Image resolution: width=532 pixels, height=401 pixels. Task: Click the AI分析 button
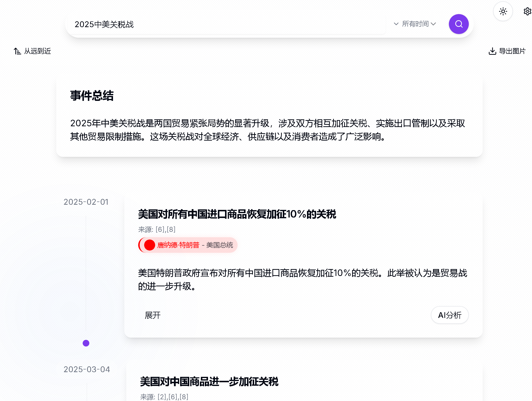449,315
